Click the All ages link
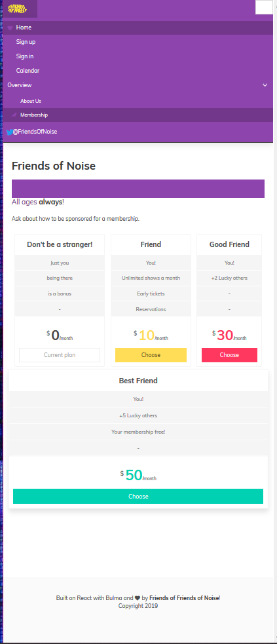277x644 pixels. pos(24,202)
